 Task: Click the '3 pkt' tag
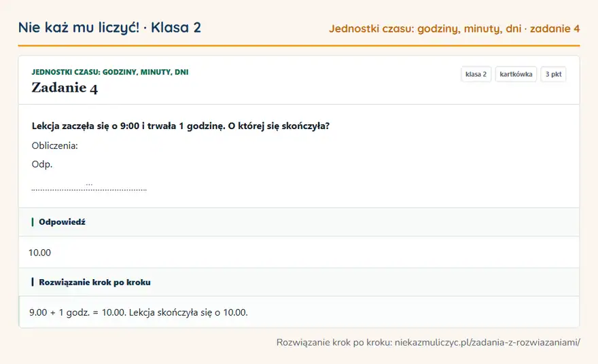(553, 74)
